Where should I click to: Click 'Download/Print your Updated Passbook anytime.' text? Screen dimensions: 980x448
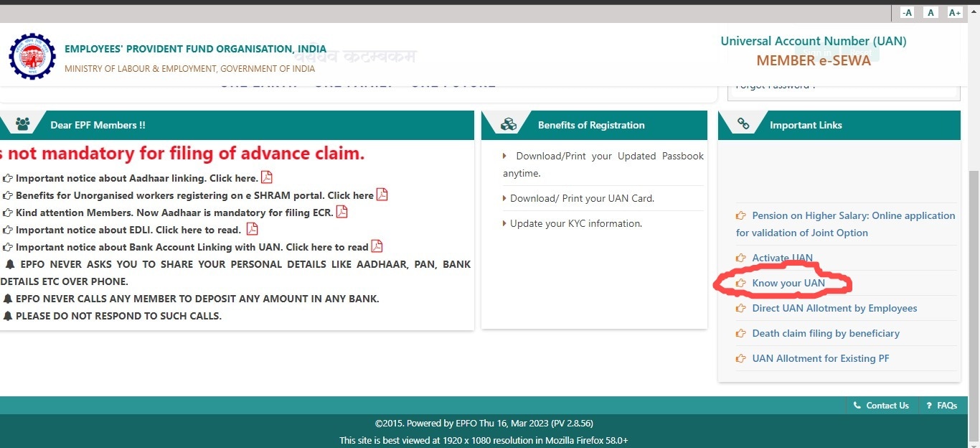(x=603, y=164)
